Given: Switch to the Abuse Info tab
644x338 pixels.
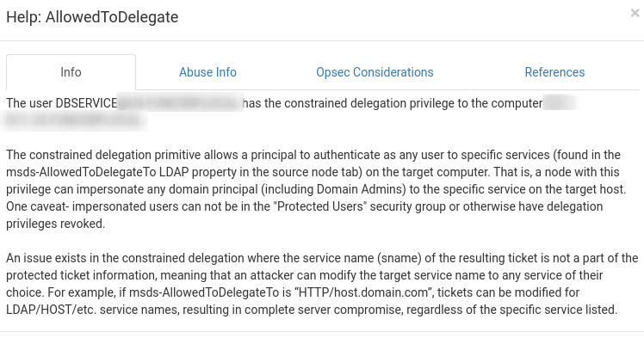Looking at the screenshot, I should coord(207,72).
